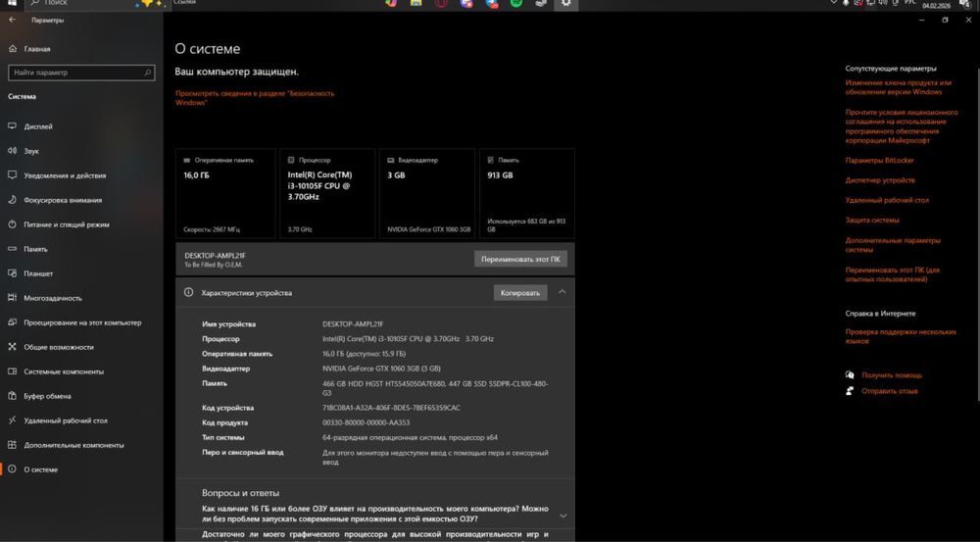
Task: Open Дополнительные параметры системы link
Action: pos(893,244)
